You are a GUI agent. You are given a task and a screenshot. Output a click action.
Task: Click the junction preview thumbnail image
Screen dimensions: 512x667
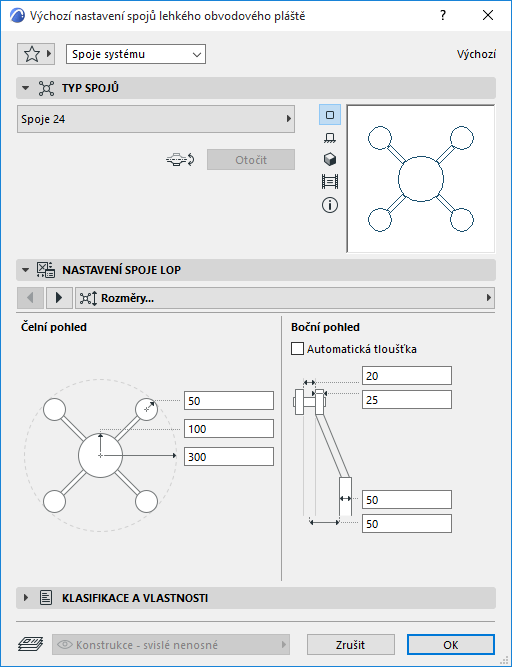click(x=421, y=179)
